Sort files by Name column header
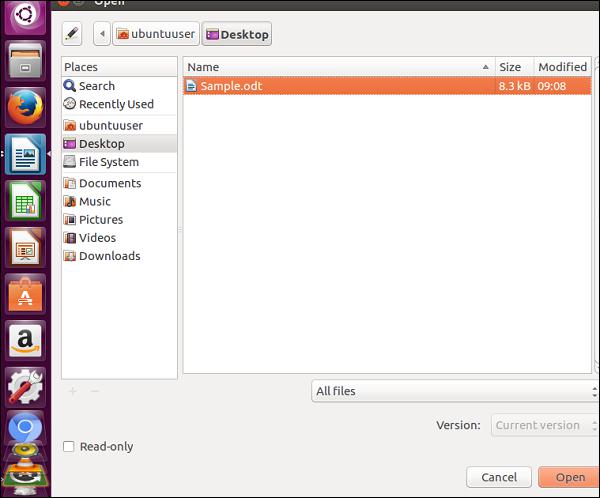The height and width of the screenshot is (498, 600). (x=339, y=67)
